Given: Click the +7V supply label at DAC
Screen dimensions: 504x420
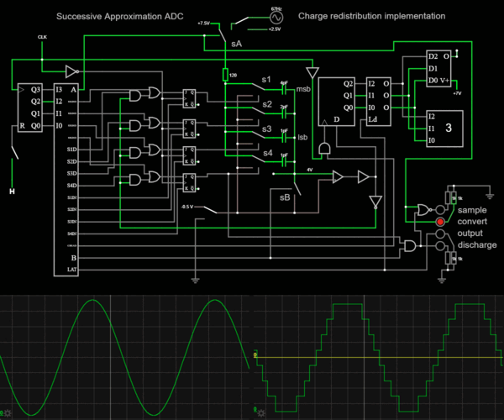Looking at the screenshot, I should [457, 93].
